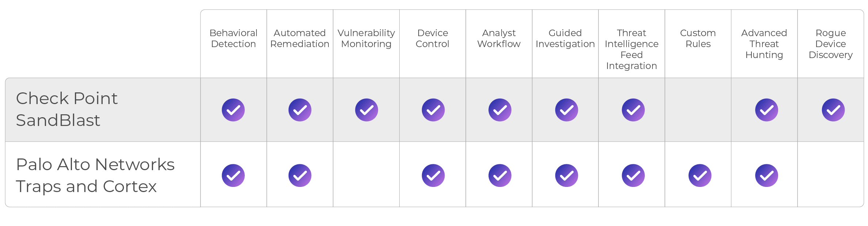This screenshot has height=226, width=868.
Task: Click Check Point SandBlast Vulnerability Monitoring checkmark
Action: pyautogui.click(x=366, y=110)
